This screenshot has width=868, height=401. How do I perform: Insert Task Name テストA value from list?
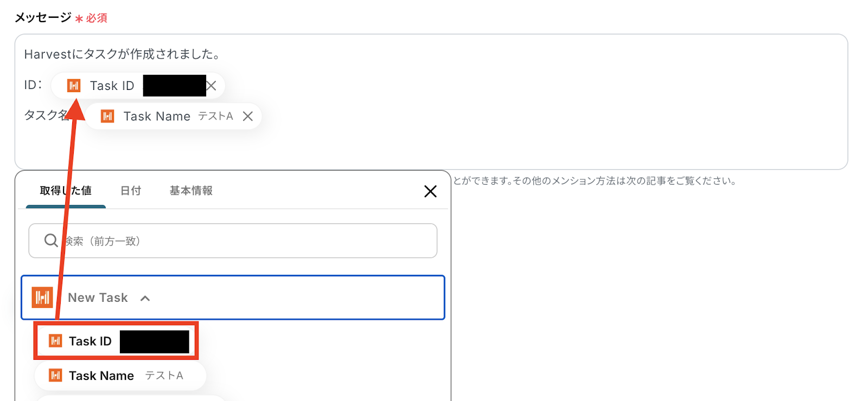[x=119, y=376]
